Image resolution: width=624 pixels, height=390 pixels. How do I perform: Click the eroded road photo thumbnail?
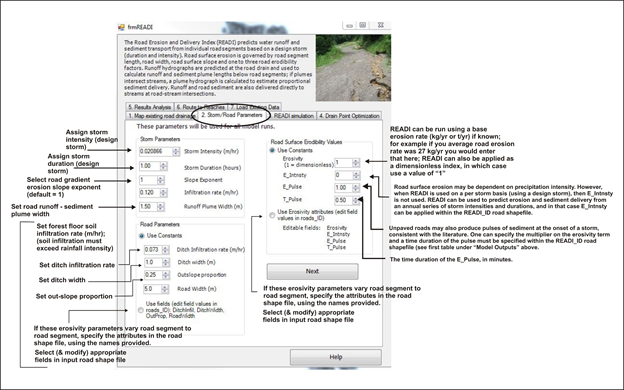coord(353,68)
